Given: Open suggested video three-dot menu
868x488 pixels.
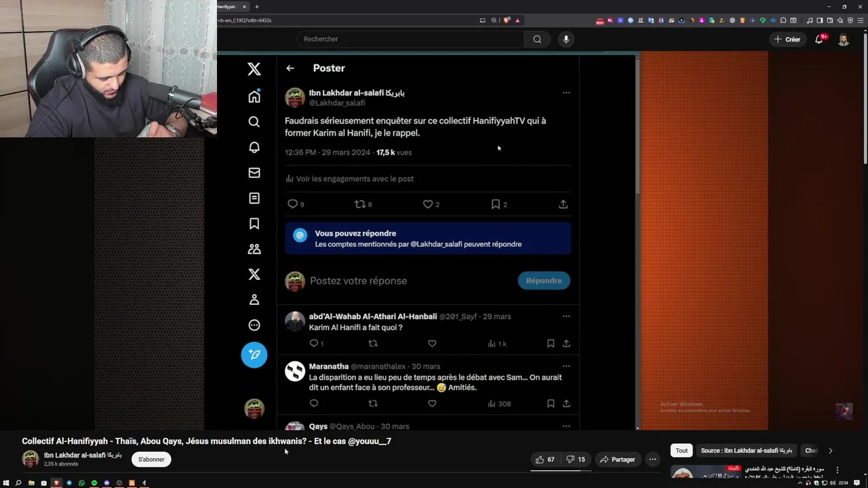Looking at the screenshot, I should (x=837, y=470).
